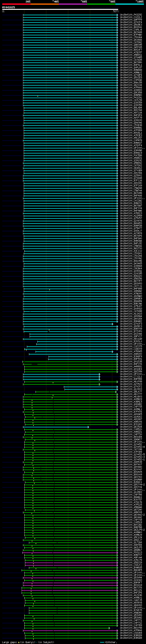Select the UniRef100_B3H6F9 entry
The image size is (146, 644).
131,357
